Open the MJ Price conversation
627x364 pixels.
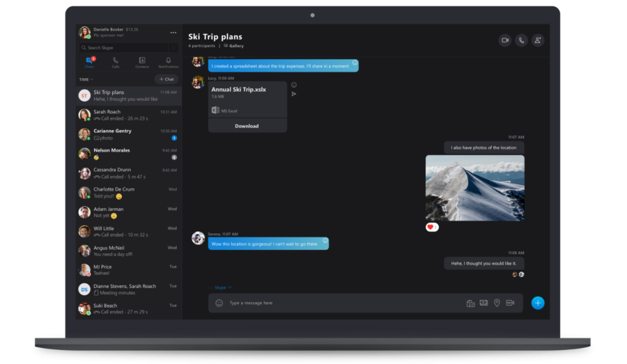pos(129,270)
